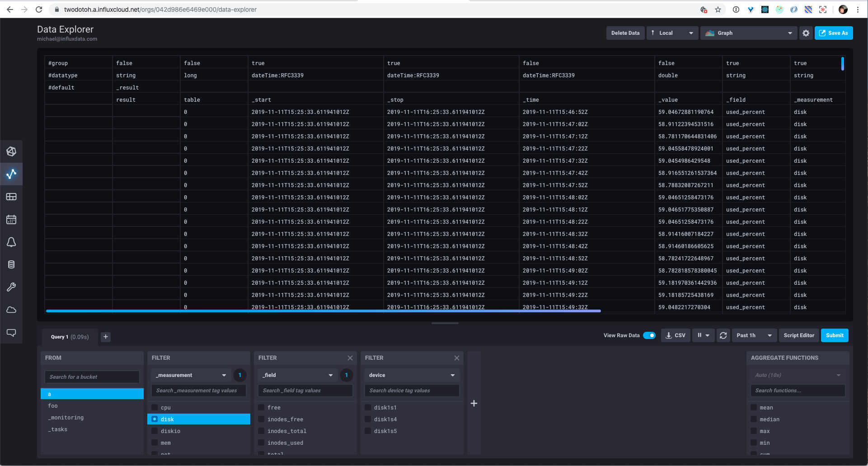Screen dimensions: 868x466
Task: Uncheck the disk measurement
Action: [155, 419]
